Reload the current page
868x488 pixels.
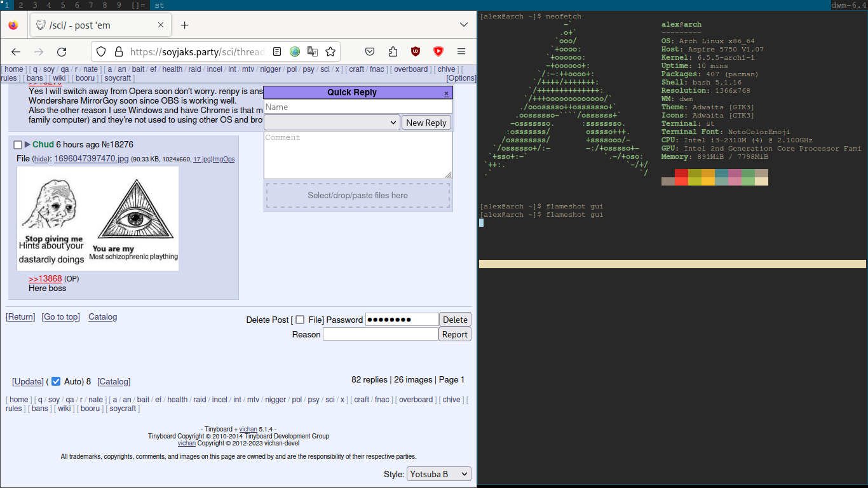coord(62,52)
